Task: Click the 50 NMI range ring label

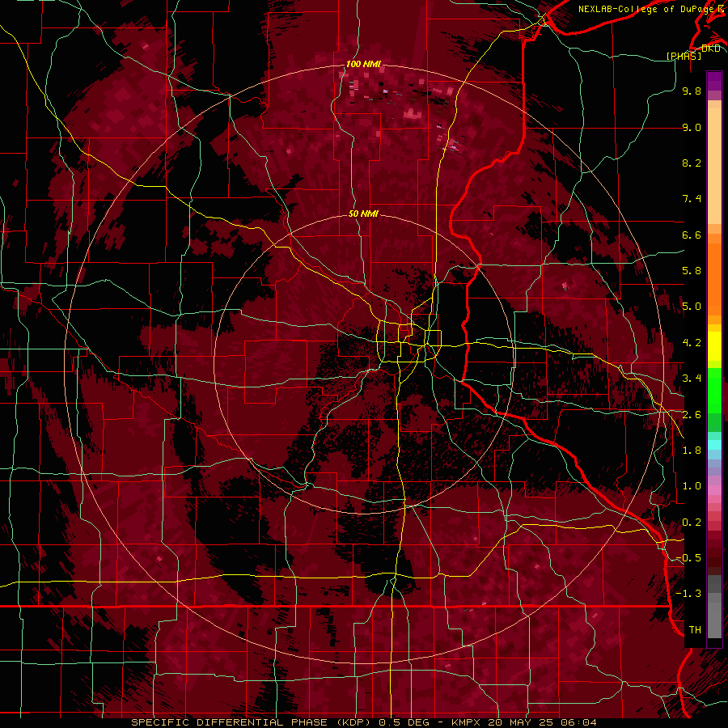Action: coord(363,214)
